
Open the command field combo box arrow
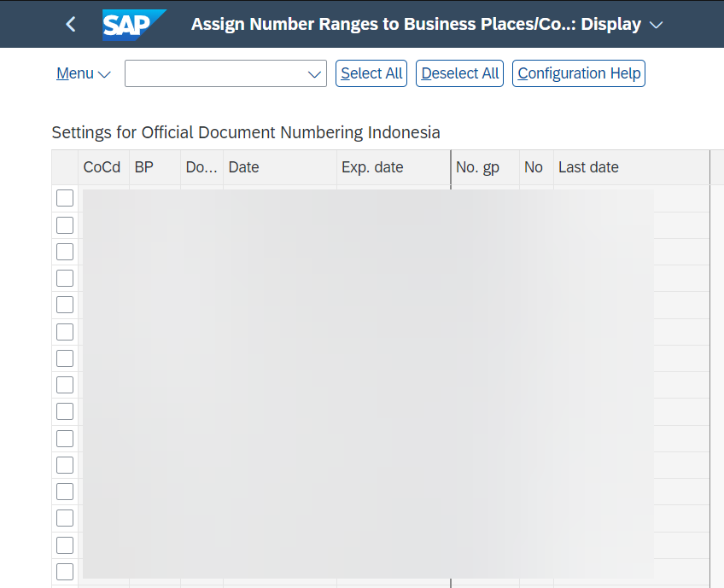314,74
